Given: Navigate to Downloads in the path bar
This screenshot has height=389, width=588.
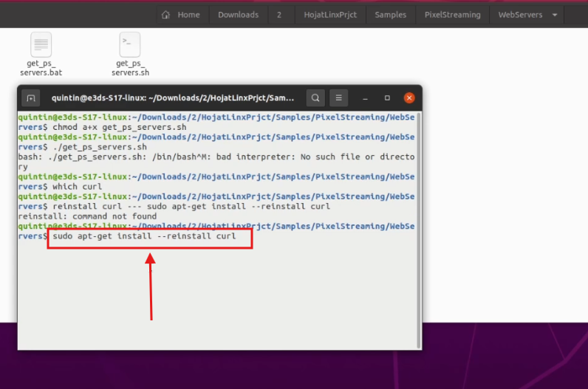Looking at the screenshot, I should pyautogui.click(x=239, y=15).
